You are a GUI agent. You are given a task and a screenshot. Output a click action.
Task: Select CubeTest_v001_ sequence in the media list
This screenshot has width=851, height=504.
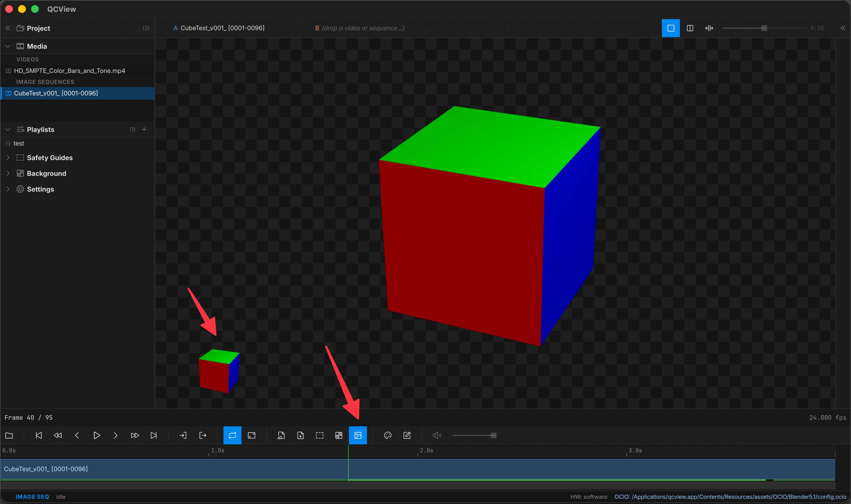(x=77, y=93)
